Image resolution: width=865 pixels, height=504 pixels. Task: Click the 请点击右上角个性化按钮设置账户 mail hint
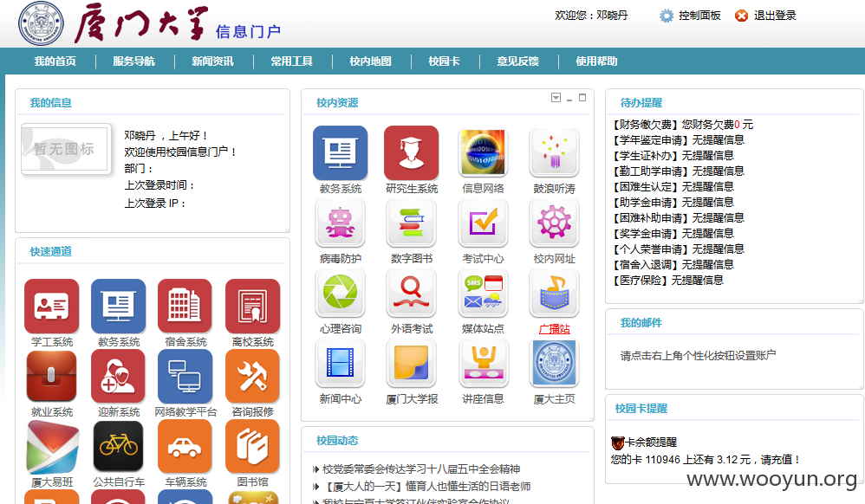pyautogui.click(x=698, y=356)
